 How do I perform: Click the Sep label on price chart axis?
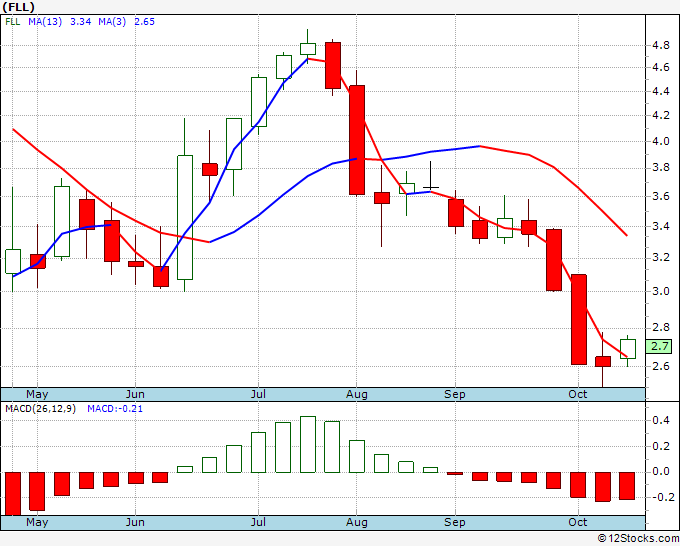[454, 394]
